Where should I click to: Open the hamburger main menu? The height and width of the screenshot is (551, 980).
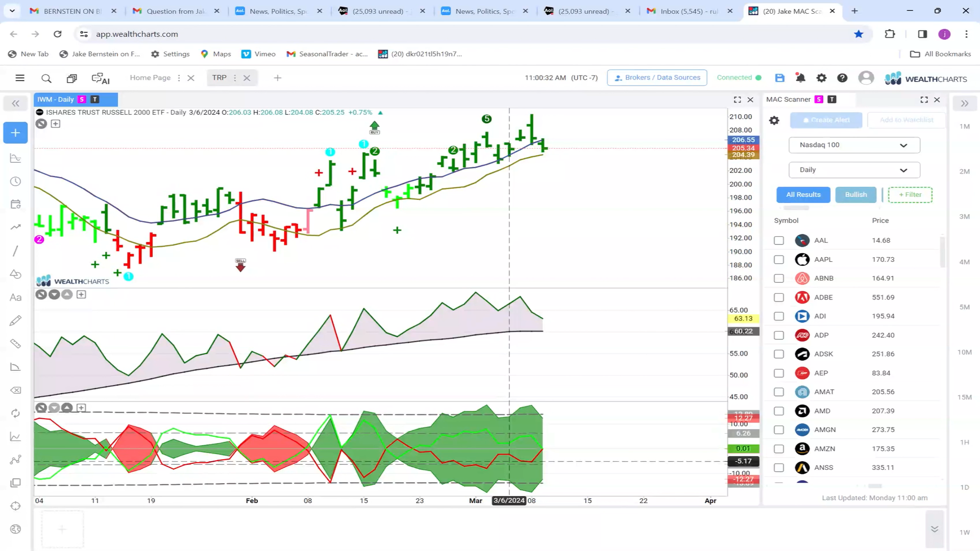click(x=20, y=78)
